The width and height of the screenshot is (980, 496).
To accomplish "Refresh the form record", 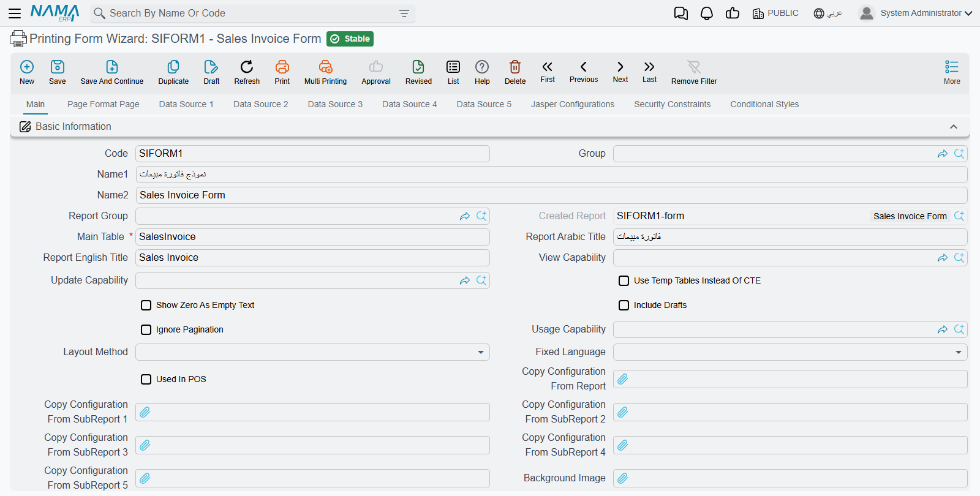I will click(x=247, y=72).
